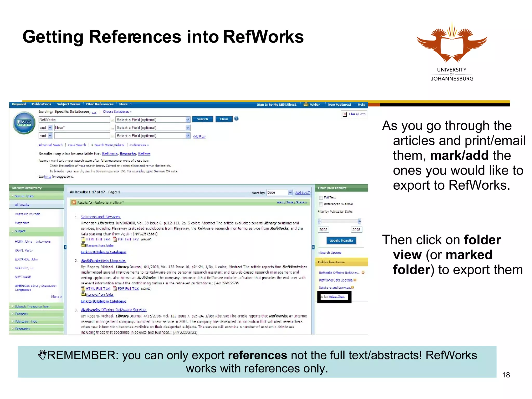This screenshot has width=532, height=399.
Task: Open the Publications tab
Action: 41,104
